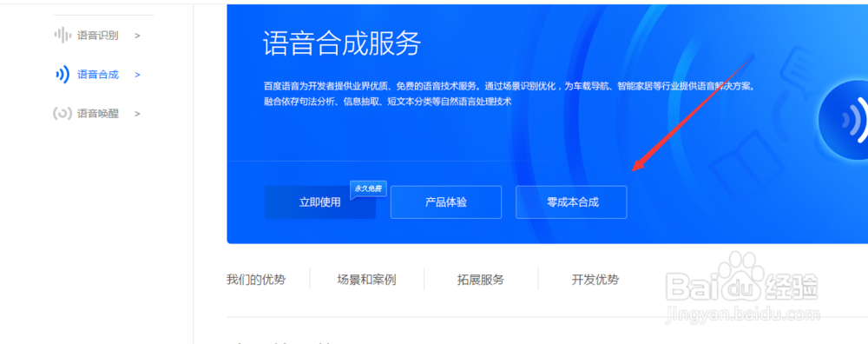Switch to the 我们的优势 tab
This screenshot has height=344, width=868.
[x=256, y=279]
